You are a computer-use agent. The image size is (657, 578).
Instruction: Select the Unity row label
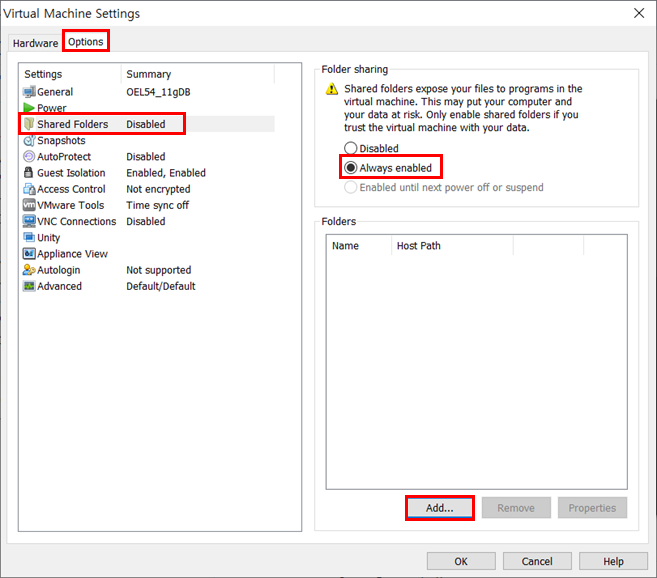pyautogui.click(x=49, y=238)
